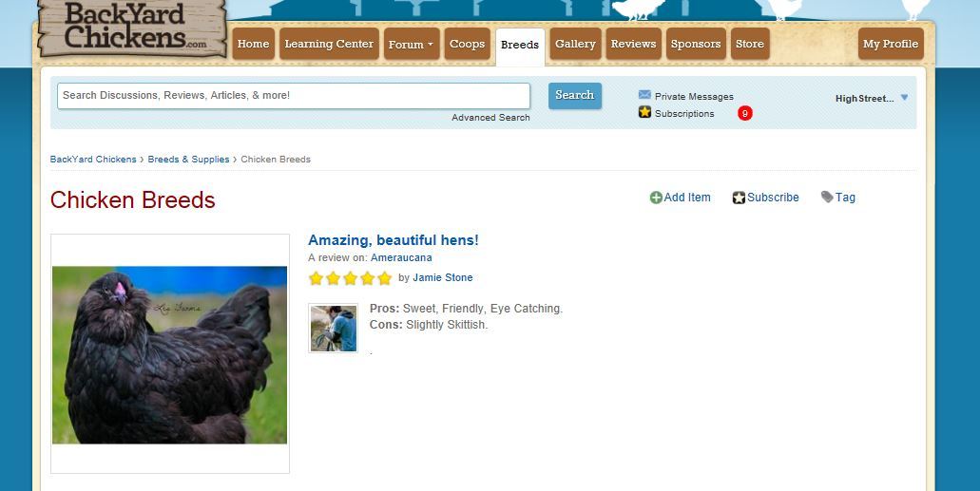Screen dimensions: 980x491
Task: Click the Private Messages envelope icon
Action: click(644, 95)
